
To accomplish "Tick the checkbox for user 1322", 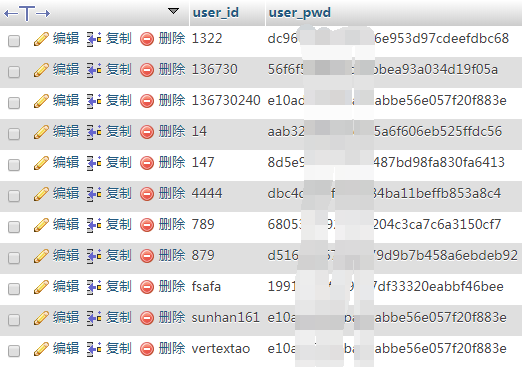I will point(14,41).
